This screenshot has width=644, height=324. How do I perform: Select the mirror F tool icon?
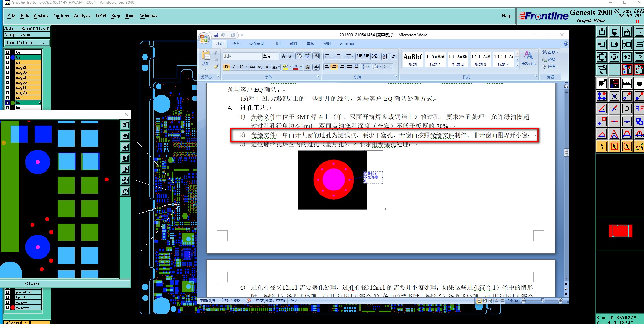coord(639,109)
